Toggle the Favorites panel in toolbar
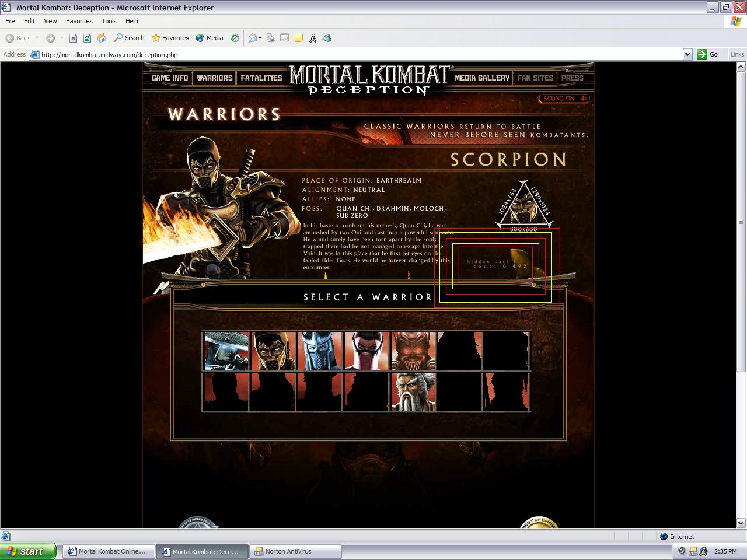747x560 pixels. [x=170, y=38]
